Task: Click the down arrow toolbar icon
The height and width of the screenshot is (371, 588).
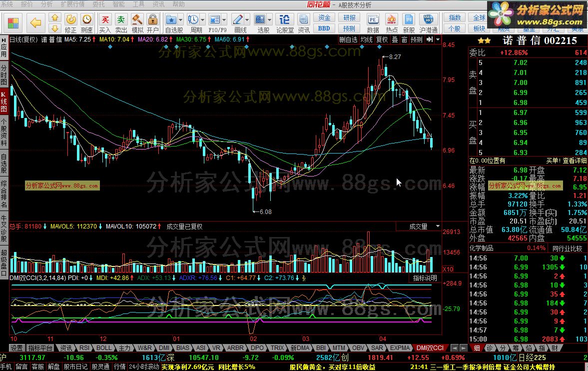Action: click(55, 28)
